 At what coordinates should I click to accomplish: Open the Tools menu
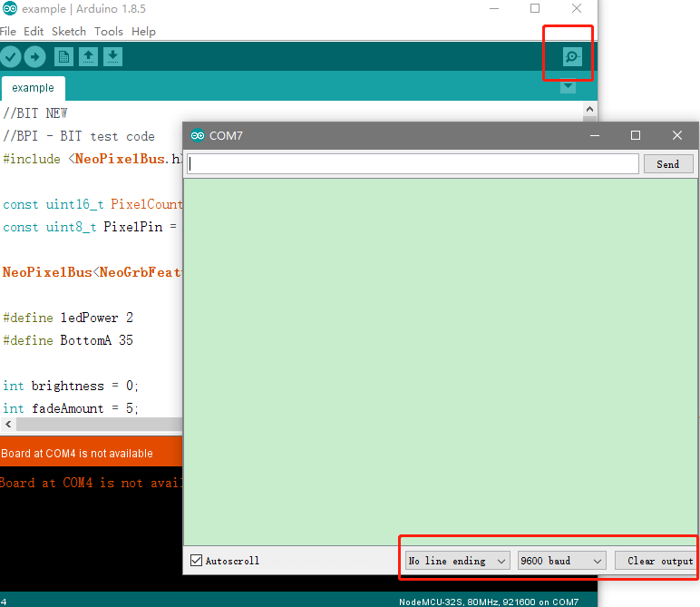(x=109, y=31)
